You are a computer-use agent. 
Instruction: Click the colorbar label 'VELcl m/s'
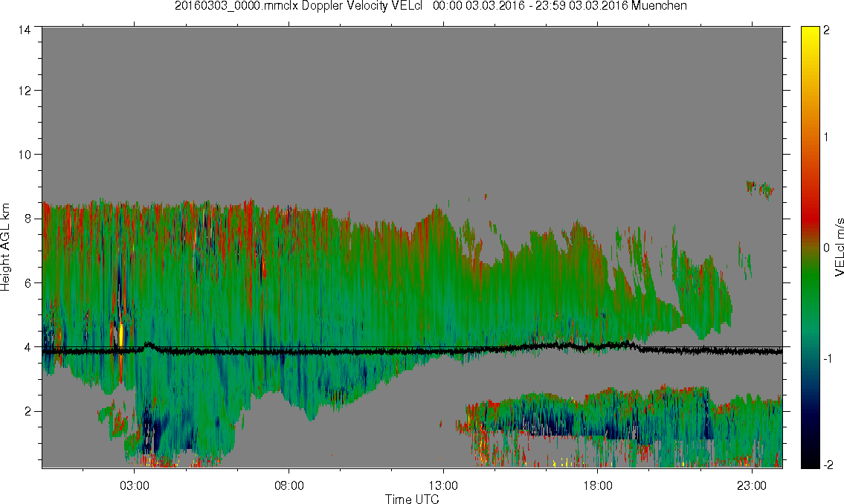point(839,248)
